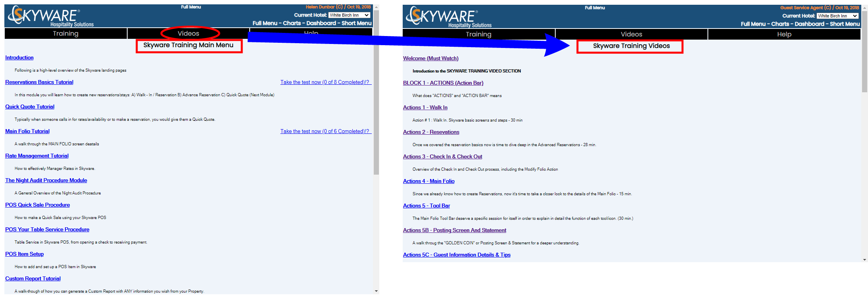Select the Help tab in the right panel
The height and width of the screenshot is (299, 868).
coord(784,34)
